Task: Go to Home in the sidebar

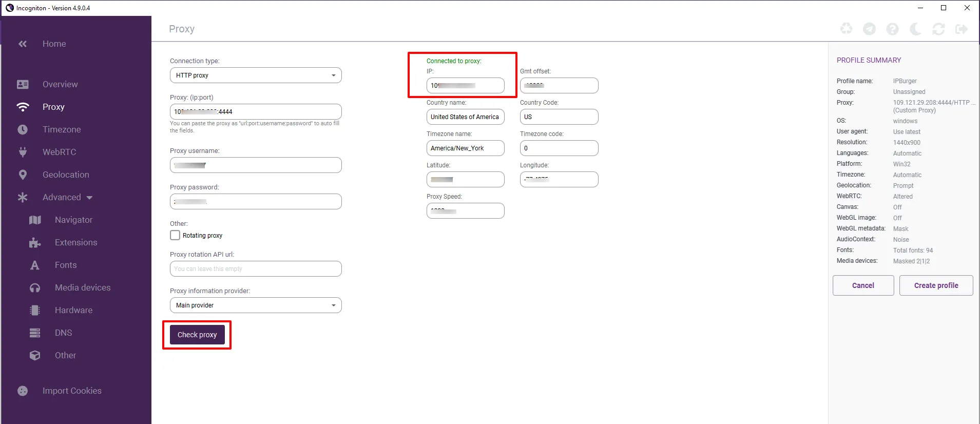Action: pos(54,44)
